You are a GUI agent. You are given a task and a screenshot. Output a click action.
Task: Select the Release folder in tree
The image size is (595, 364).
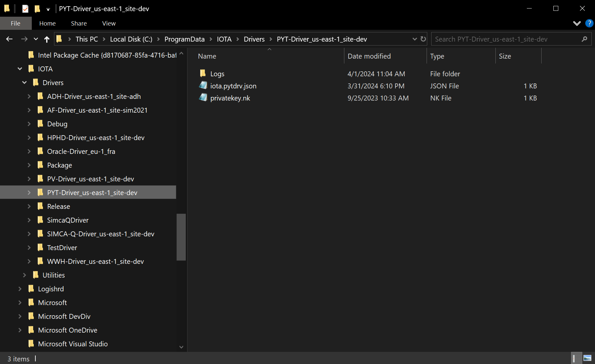59,206
